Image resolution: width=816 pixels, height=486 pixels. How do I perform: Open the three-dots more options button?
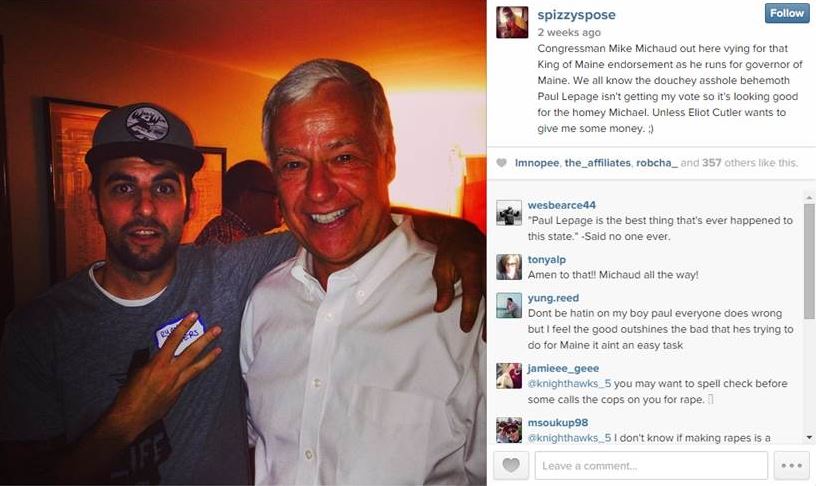791,465
